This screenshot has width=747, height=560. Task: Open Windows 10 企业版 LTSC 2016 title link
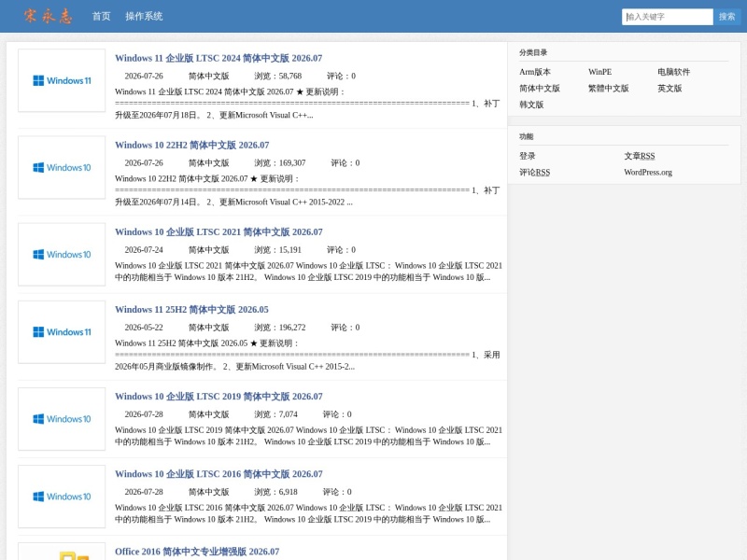pyautogui.click(x=218, y=474)
